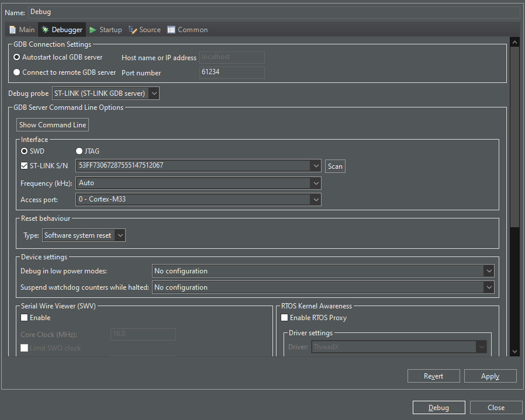Open the Reset behaviour Type dropdown

coord(120,235)
